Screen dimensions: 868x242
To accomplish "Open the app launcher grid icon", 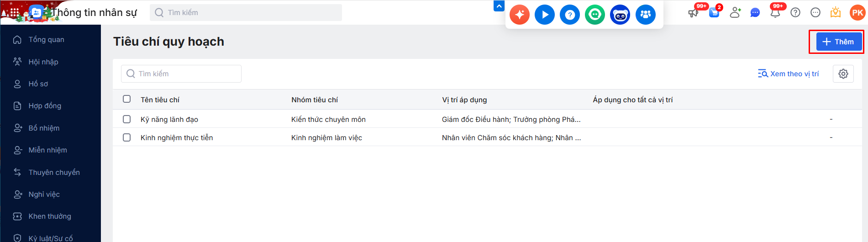I will click(x=15, y=12).
